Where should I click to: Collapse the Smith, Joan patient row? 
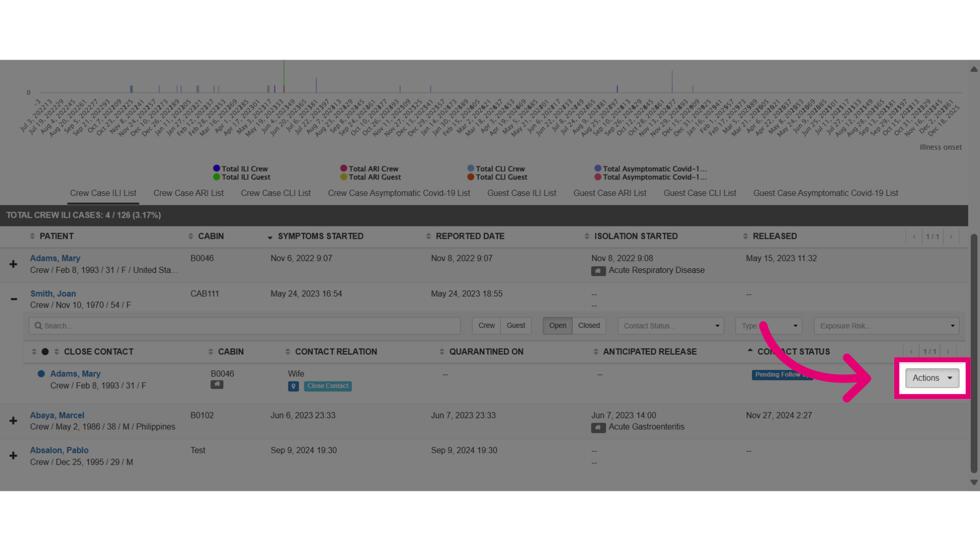pyautogui.click(x=14, y=299)
